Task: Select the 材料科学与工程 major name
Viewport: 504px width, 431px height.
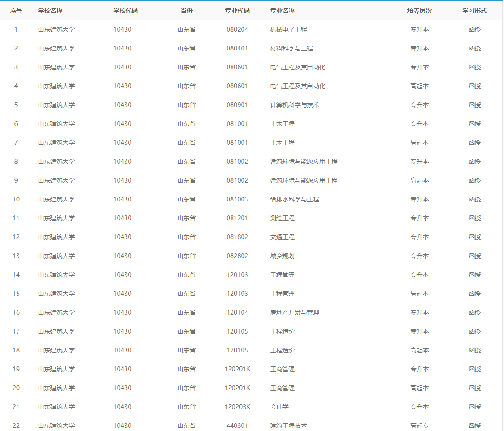Action: [x=292, y=49]
